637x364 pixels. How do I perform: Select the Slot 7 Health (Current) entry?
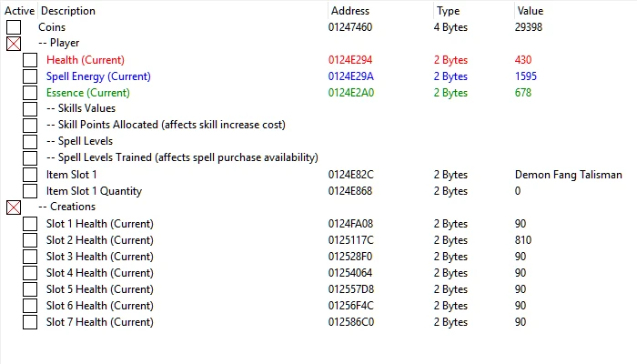point(99,322)
